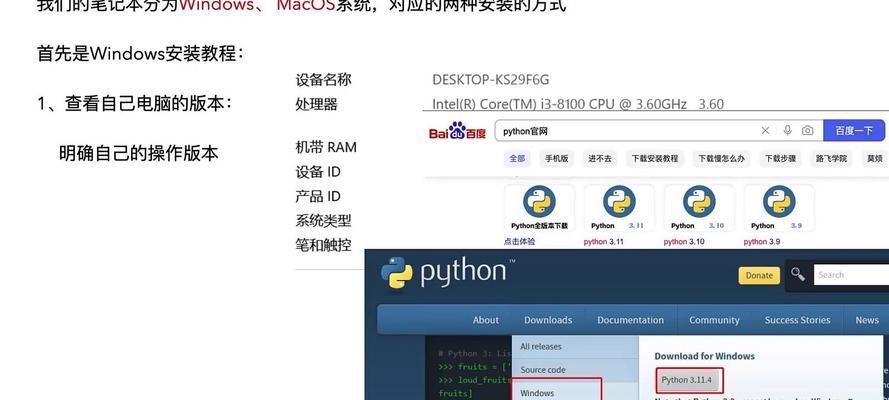This screenshot has width=889, height=400.
Task: Open the Downloads menu on python.org
Action: [548, 320]
